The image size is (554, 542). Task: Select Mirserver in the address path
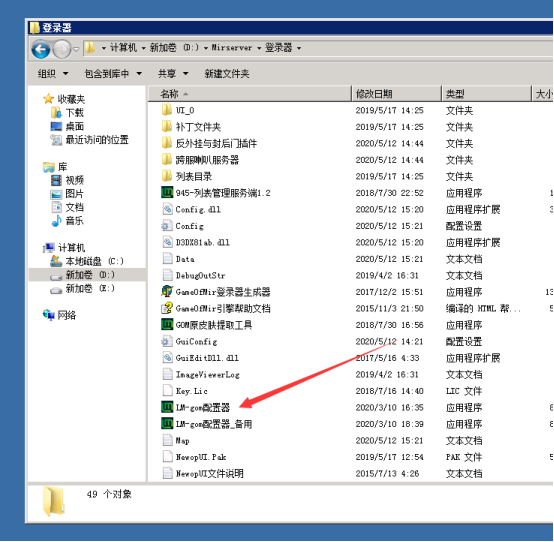pyautogui.click(x=232, y=47)
